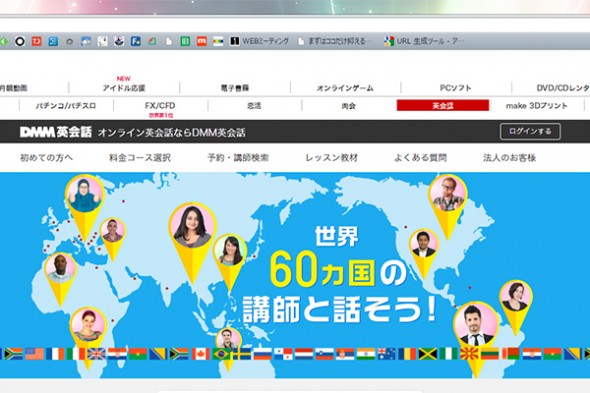This screenshot has height=393, width=590.
Task: Open the orange m bookmark icon
Action: [202, 41]
